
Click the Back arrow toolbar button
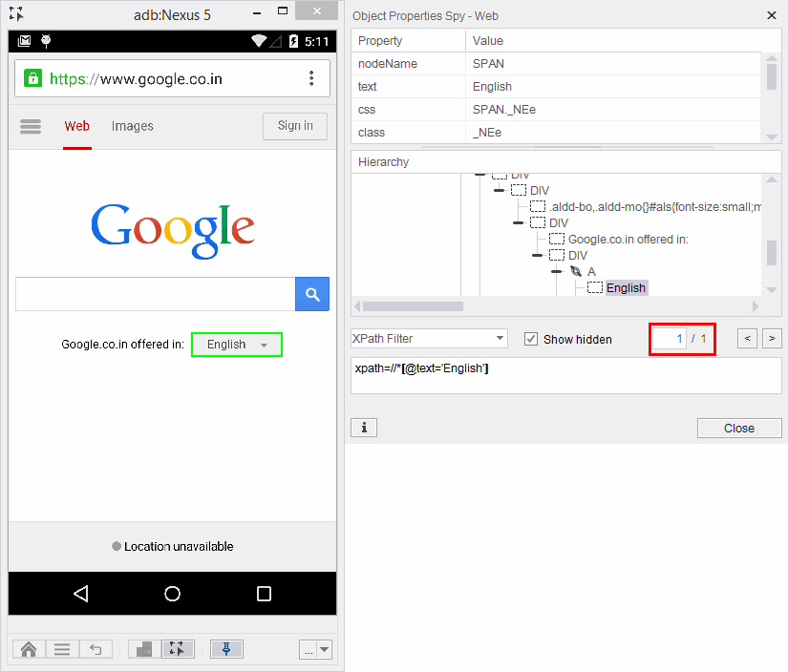[96, 649]
